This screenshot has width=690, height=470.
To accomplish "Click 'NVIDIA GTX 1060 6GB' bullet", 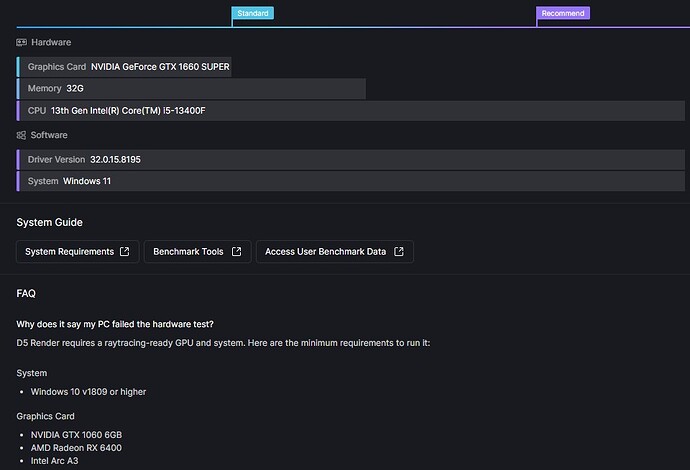I will click(76, 435).
